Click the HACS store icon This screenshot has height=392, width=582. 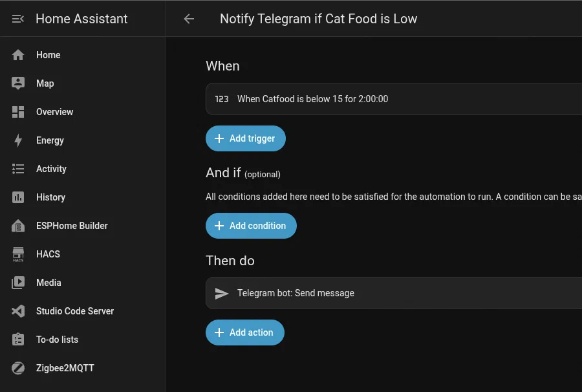pos(18,254)
